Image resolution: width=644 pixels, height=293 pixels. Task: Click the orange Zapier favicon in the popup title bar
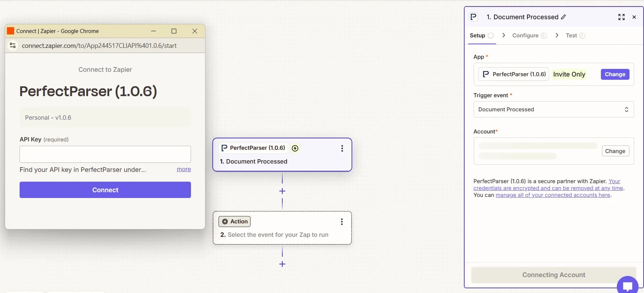coord(11,31)
